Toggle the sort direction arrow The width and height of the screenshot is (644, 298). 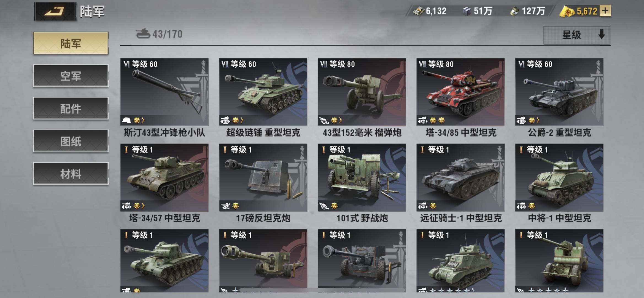click(x=602, y=34)
